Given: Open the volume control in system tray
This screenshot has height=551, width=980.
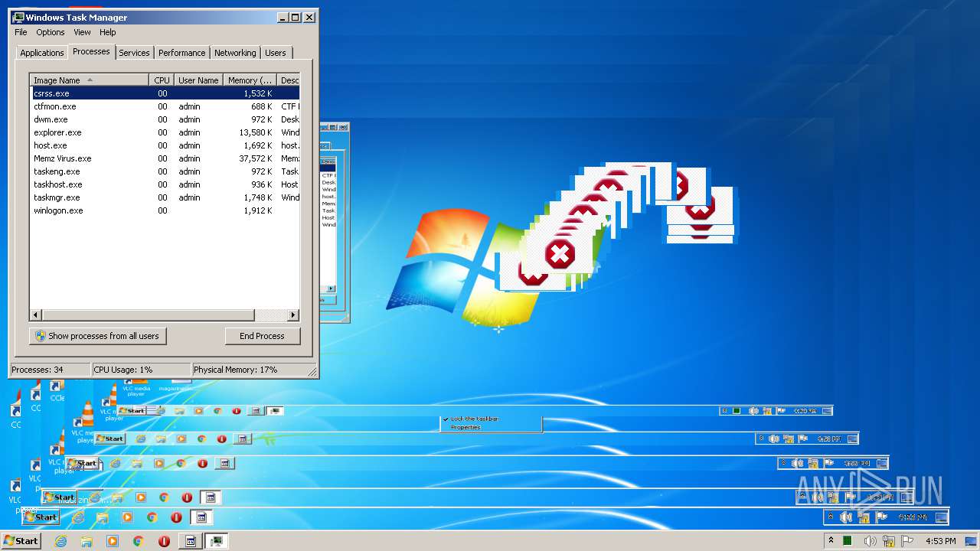Looking at the screenshot, I should (x=870, y=541).
